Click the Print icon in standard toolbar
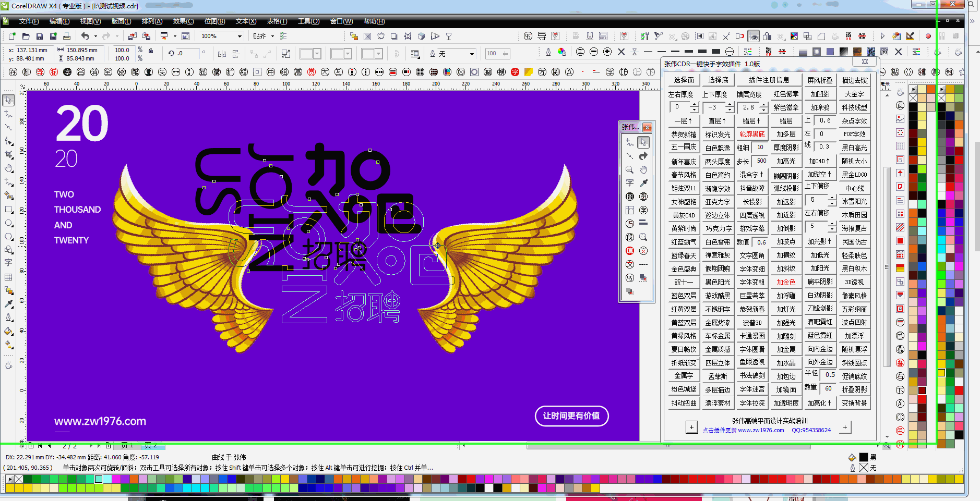 click(67, 36)
